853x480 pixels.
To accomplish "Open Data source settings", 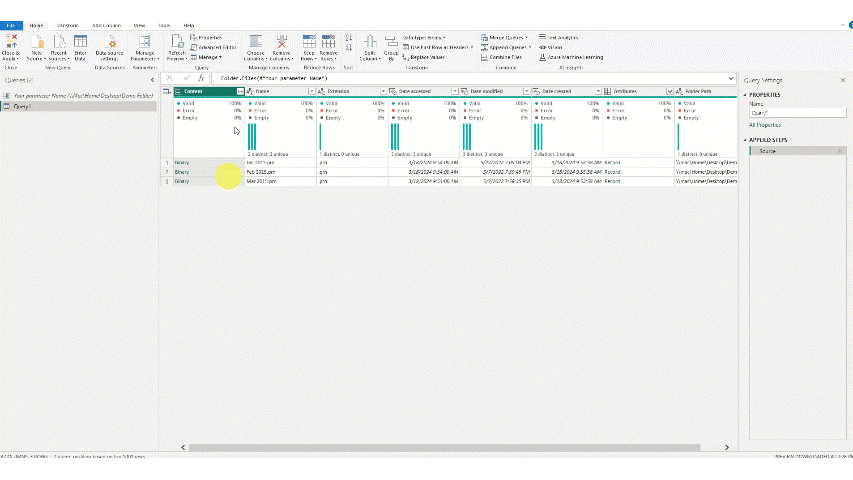I will [x=109, y=45].
